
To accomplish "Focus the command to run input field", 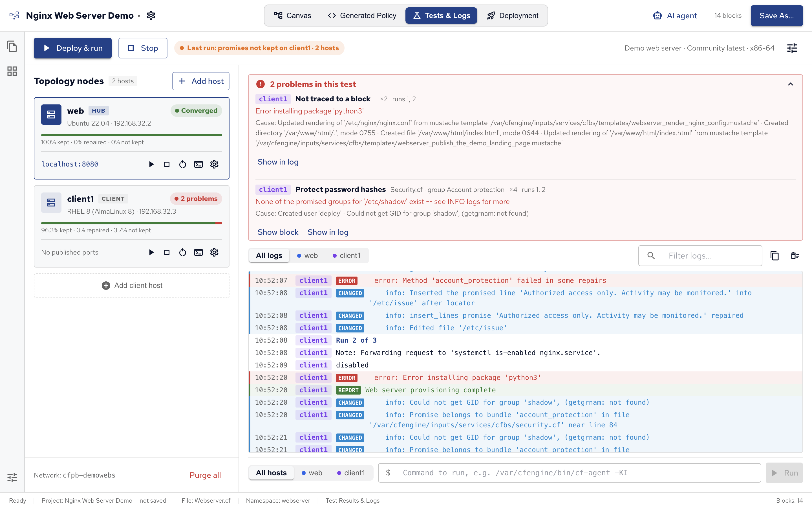I will point(569,473).
